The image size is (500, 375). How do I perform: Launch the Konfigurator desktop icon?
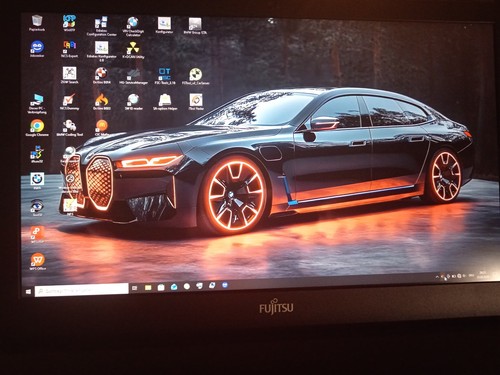tap(164, 25)
